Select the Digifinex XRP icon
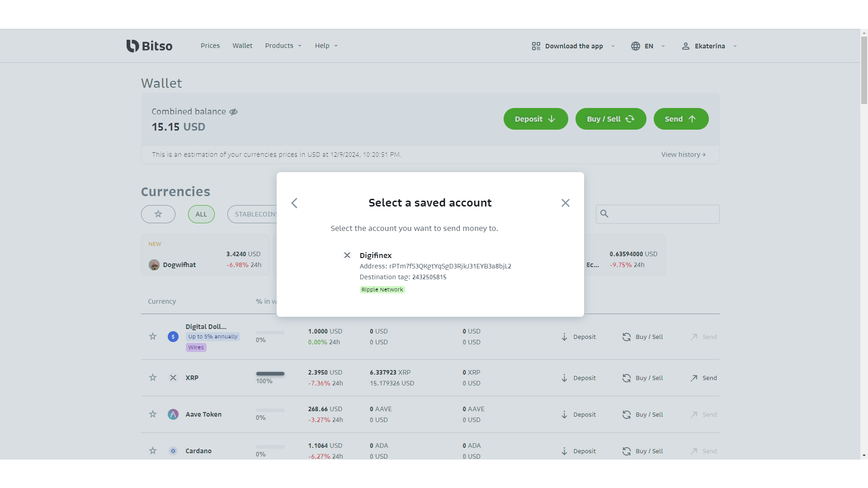868x488 pixels. [347, 255]
